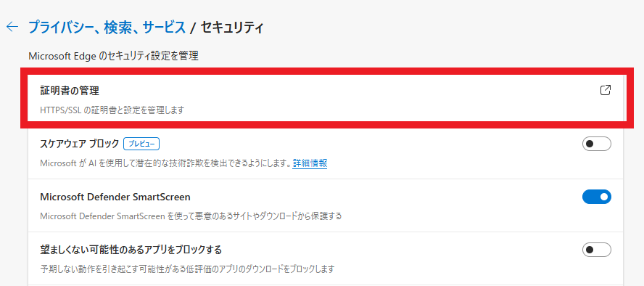Click 望ましくない可能性のあるアプリをブロックする heading
644x286 pixels.
click(131, 250)
